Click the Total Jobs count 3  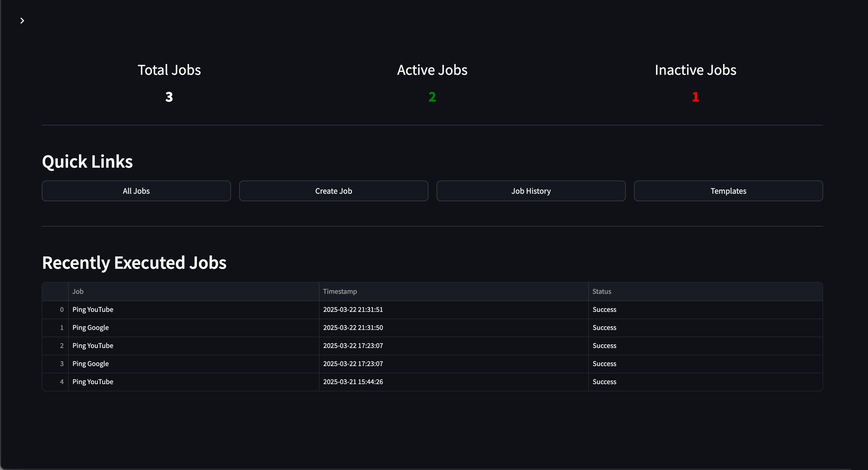point(169,97)
